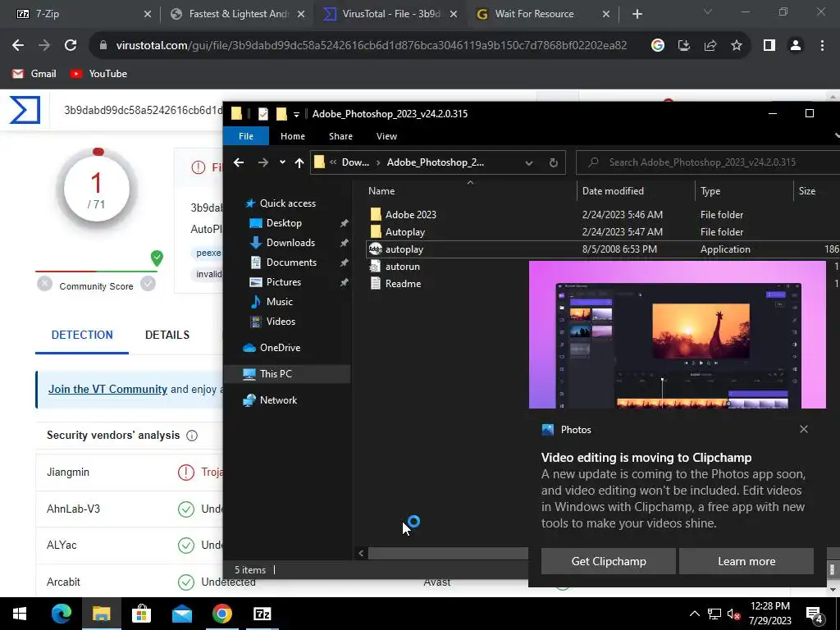
Task: Go up one folder level in Explorer
Action: (x=299, y=162)
